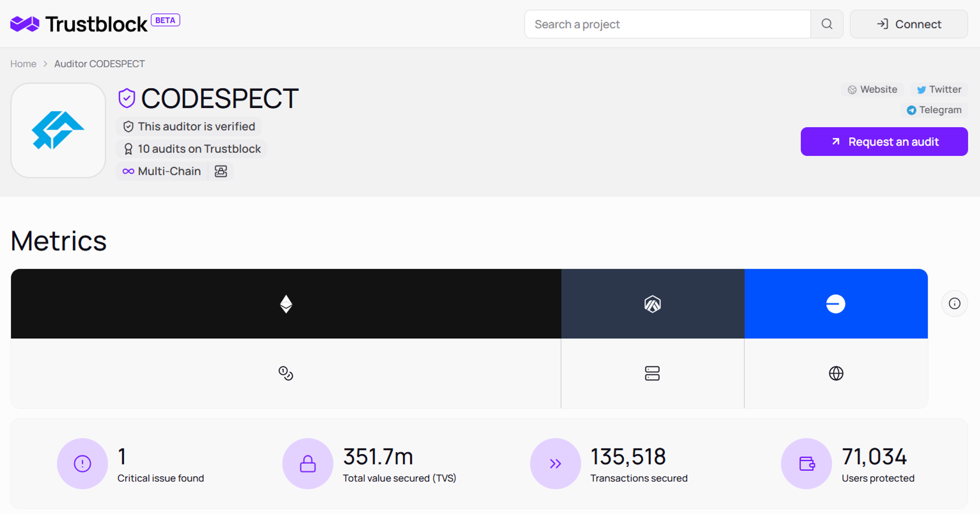This screenshot has width=980, height=514.
Task: Click the Critical issue found label
Action: pyautogui.click(x=161, y=478)
